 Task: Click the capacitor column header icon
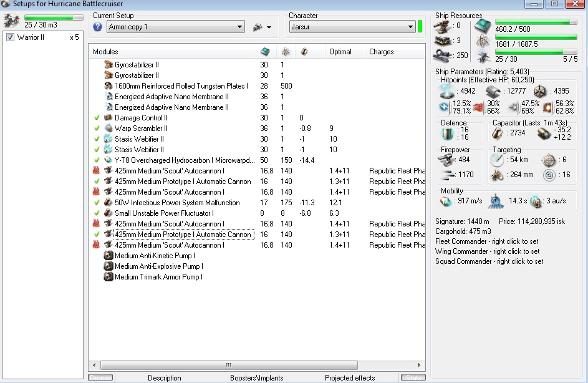[x=304, y=52]
